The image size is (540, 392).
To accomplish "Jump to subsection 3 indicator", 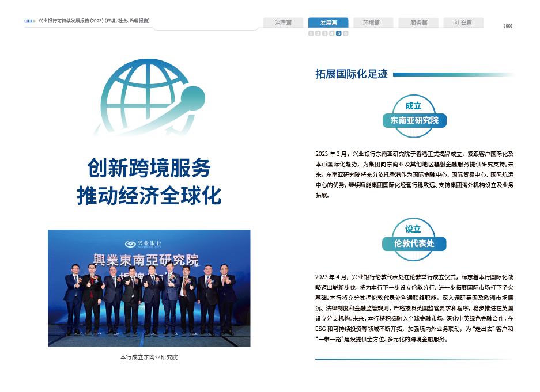I will point(325,33).
